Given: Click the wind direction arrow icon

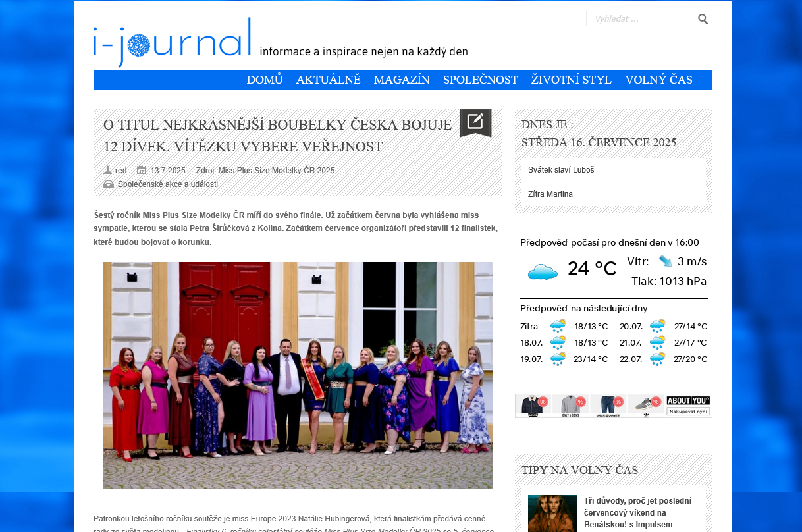Looking at the screenshot, I should point(665,261).
